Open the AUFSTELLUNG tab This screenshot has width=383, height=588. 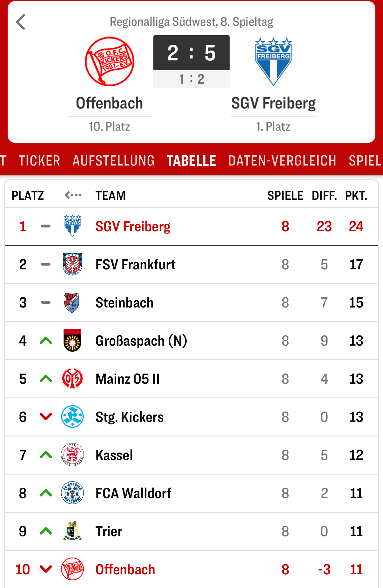coord(113,161)
